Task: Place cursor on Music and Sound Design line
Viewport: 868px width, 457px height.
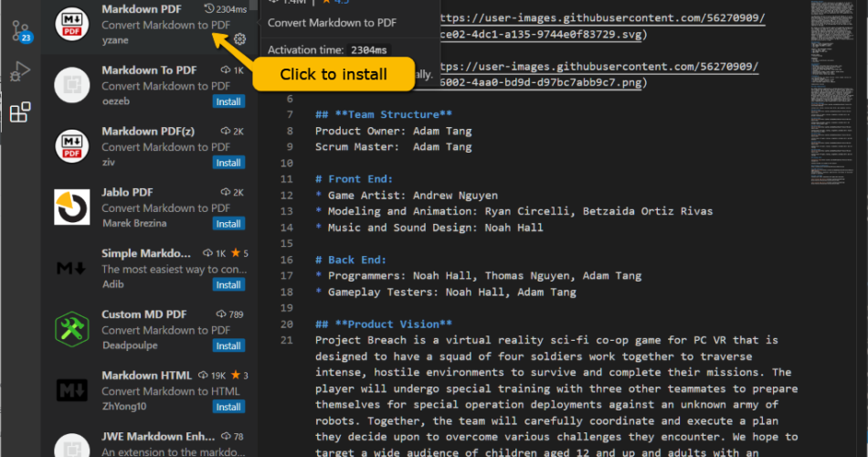Action: 429,228
